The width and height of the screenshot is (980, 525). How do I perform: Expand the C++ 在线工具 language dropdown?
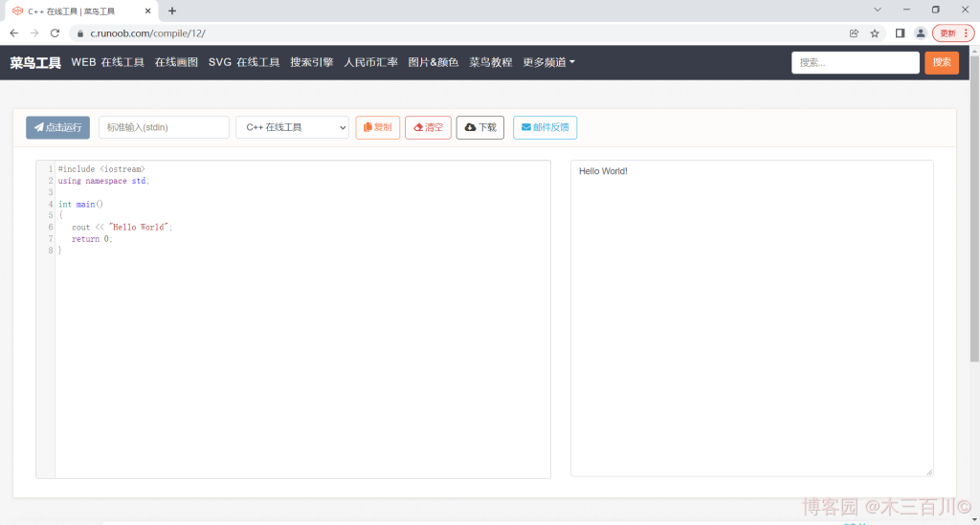point(292,127)
